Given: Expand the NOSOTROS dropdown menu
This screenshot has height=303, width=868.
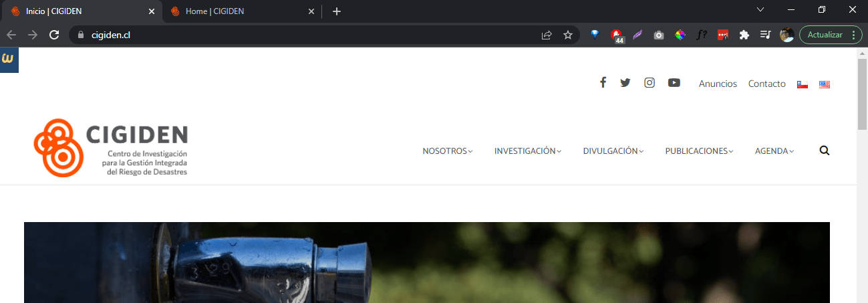Looking at the screenshot, I should (x=447, y=151).
